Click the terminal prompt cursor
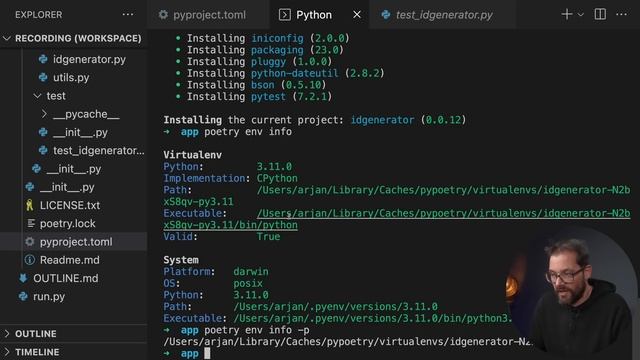 coord(207,353)
